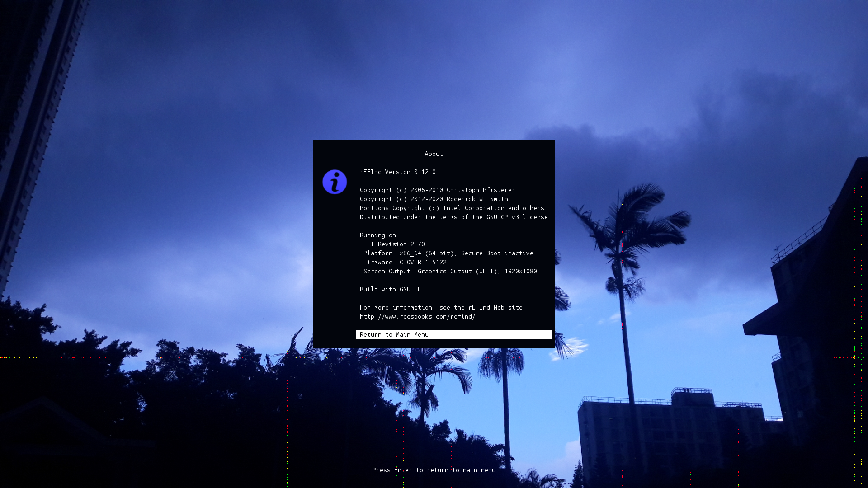Click the blue info icon in About

335,182
